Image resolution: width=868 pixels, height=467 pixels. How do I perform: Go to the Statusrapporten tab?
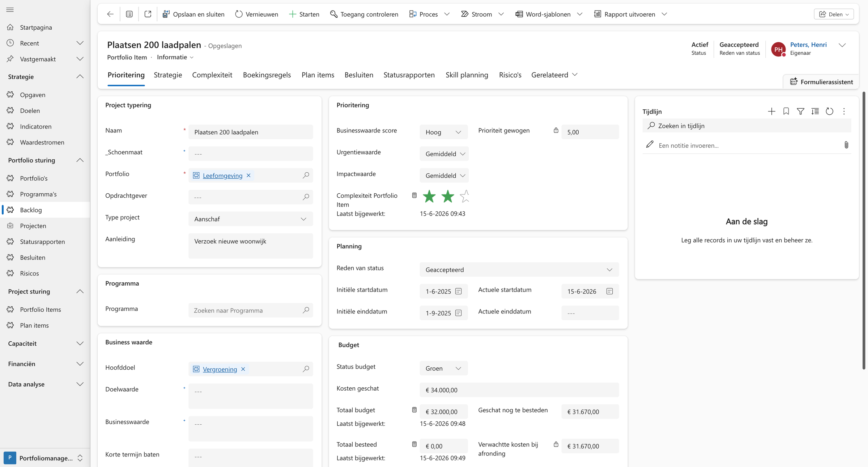coord(409,75)
